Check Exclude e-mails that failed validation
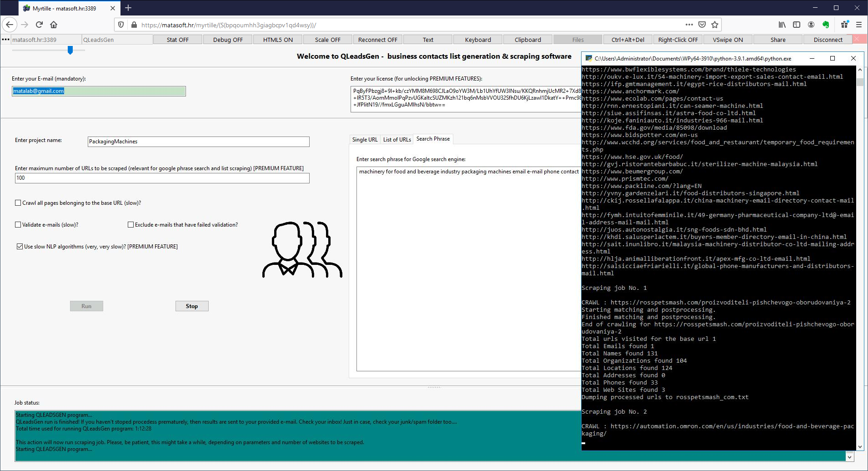Screen dimensions: 868x471 pyautogui.click(x=131, y=225)
